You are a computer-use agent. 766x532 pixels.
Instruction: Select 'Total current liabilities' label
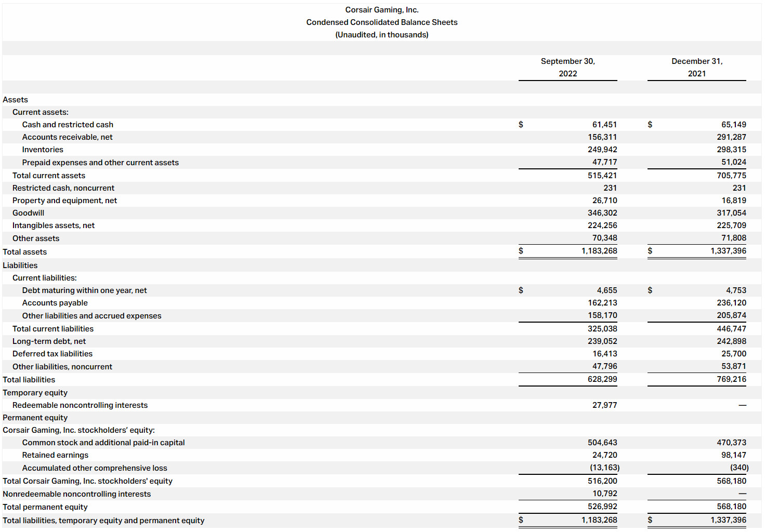tap(53, 329)
